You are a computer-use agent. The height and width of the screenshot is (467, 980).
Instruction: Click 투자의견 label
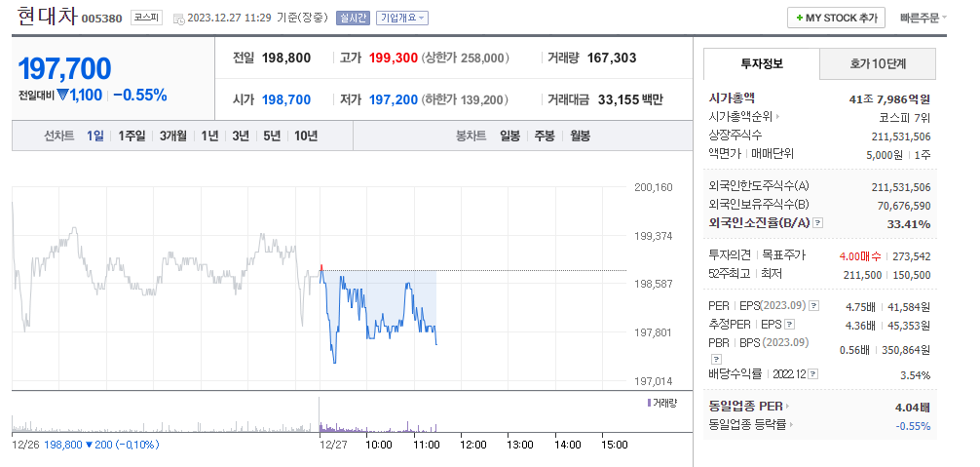[730, 255]
